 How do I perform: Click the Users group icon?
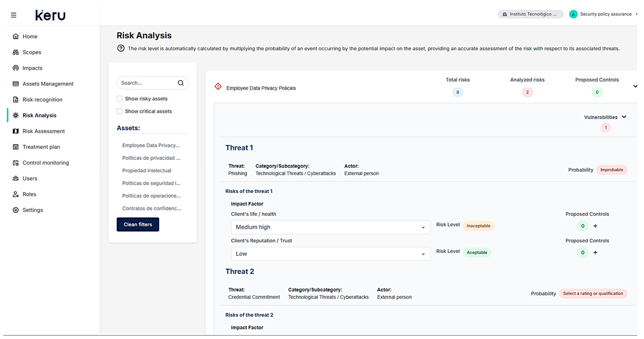pos(16,179)
